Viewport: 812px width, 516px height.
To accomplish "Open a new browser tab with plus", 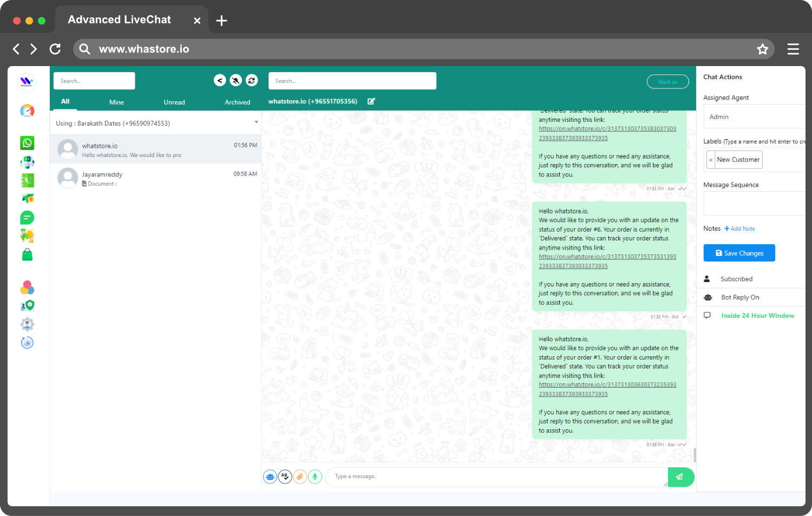I will click(221, 21).
